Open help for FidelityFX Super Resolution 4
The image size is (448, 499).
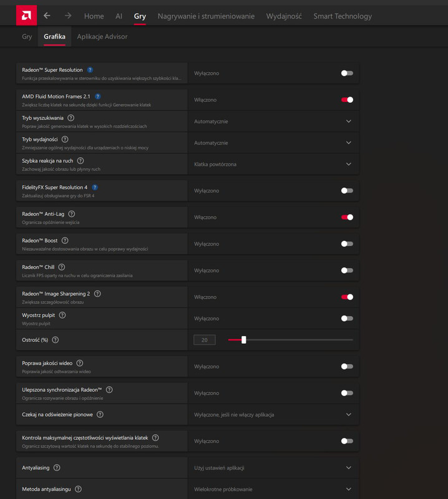click(95, 188)
